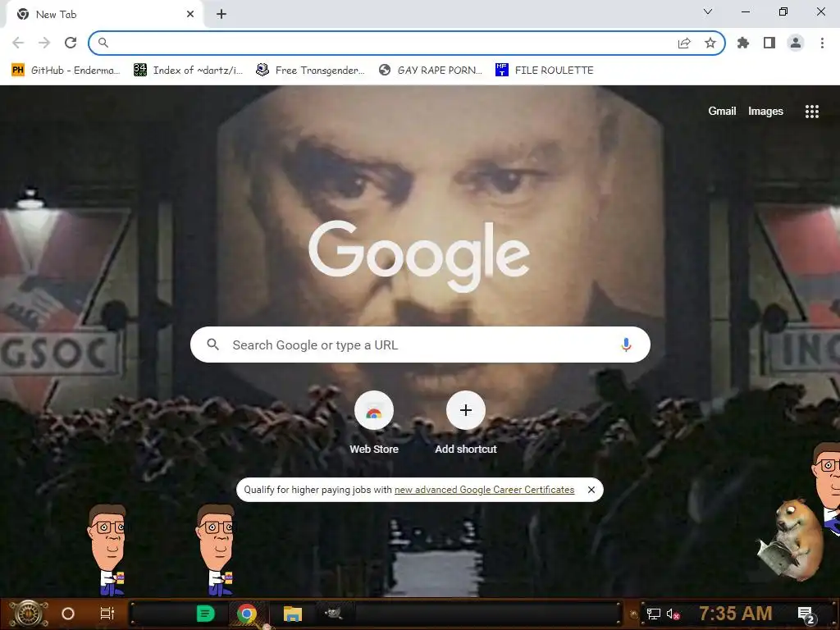Click the muted volume tray icon

pos(673,614)
